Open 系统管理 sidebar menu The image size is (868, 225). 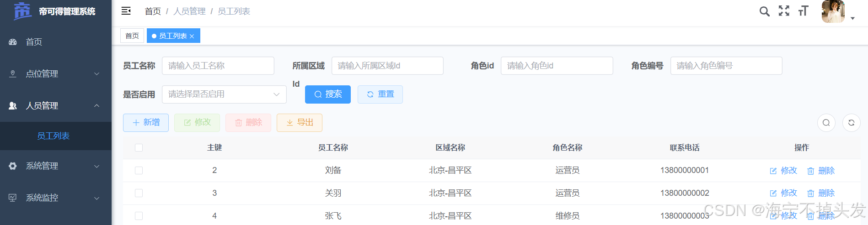(x=56, y=166)
